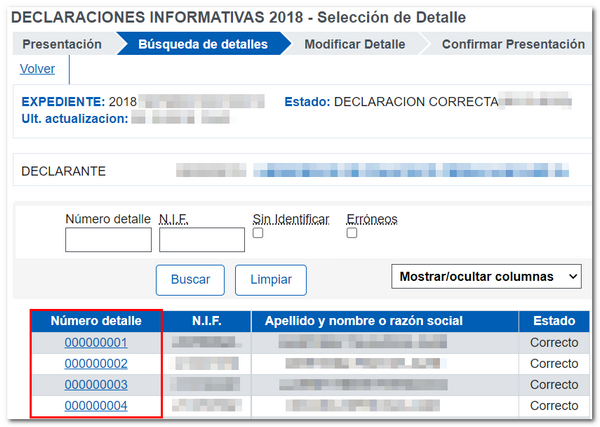Focus the Número detalle input field
The image size is (600, 427).
[108, 240]
